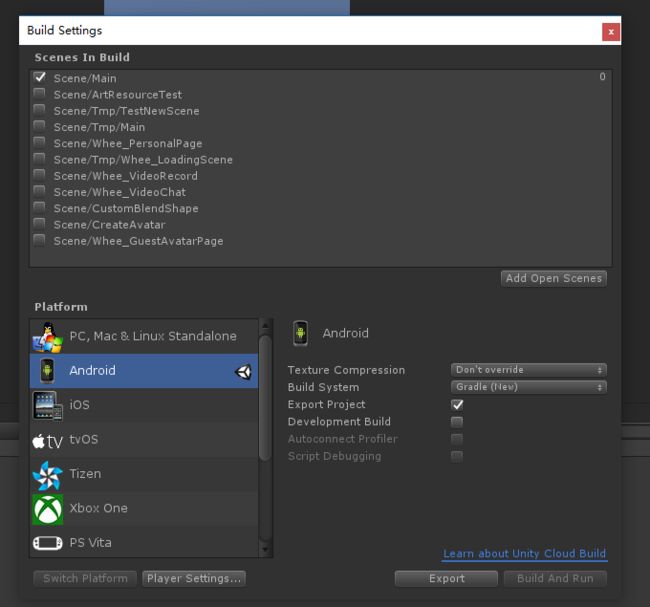Screen dimensions: 650x607
Task: Enable the Scene/Whee_GuestAvatarPage checkbox
Action: pyautogui.click(x=39, y=240)
